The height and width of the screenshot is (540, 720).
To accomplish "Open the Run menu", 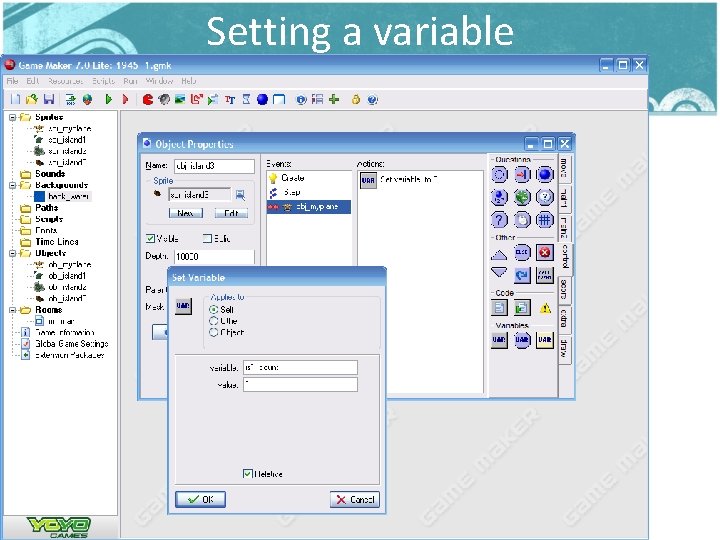I will tap(130, 81).
